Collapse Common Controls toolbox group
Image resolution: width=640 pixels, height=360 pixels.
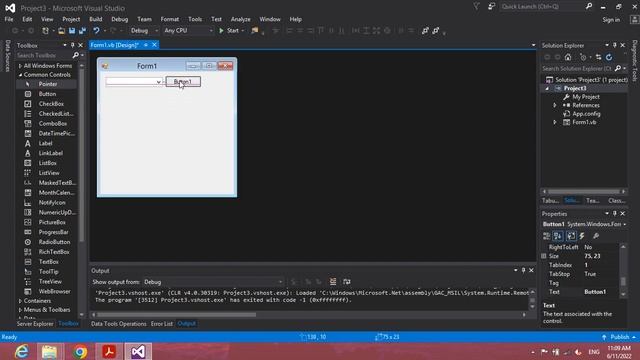coord(20,75)
